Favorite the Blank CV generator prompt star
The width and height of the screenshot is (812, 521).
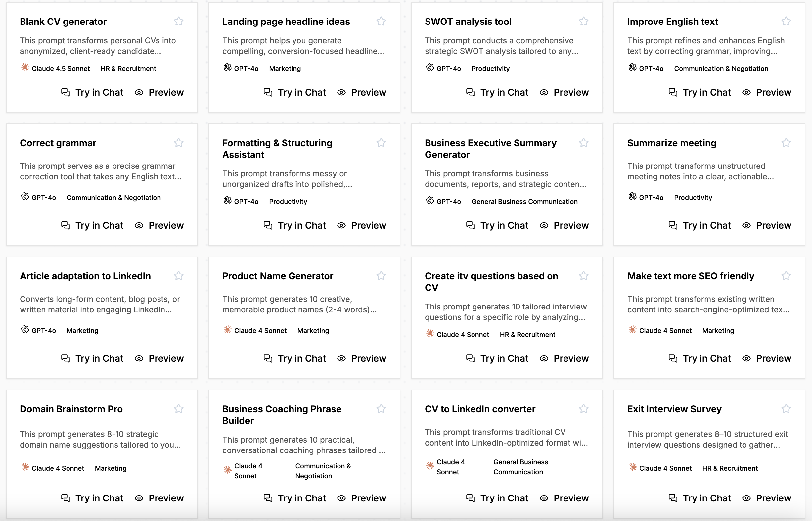(179, 21)
